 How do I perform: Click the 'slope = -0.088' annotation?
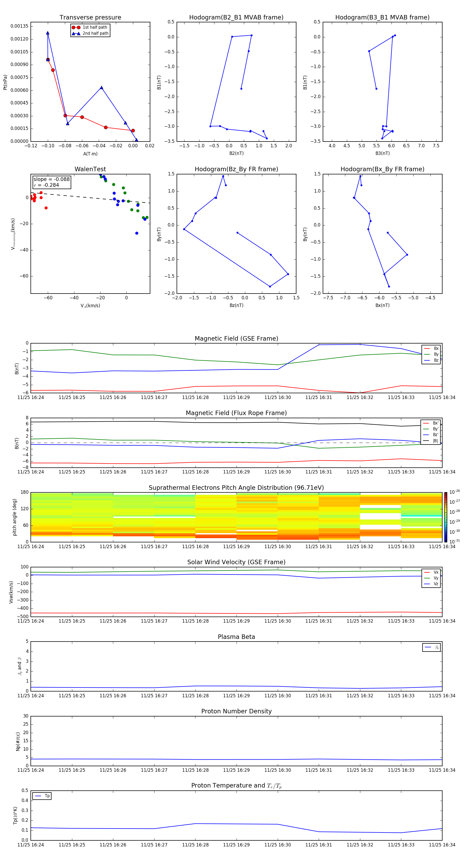tap(52, 179)
